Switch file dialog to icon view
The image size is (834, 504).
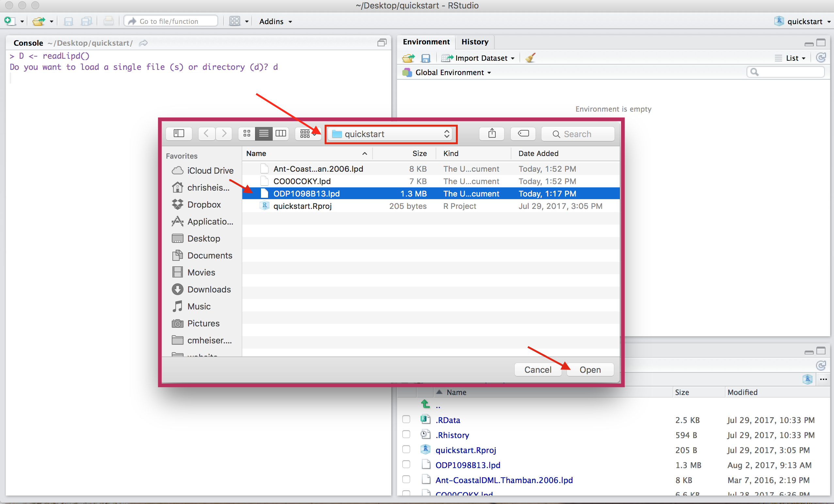click(247, 134)
